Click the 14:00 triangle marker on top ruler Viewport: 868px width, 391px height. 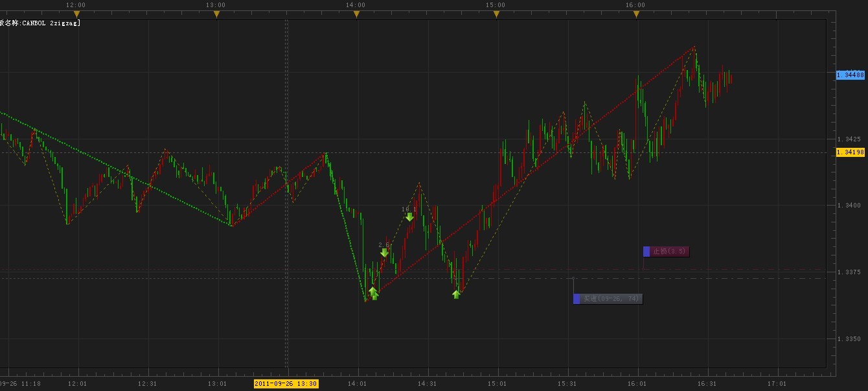point(356,14)
